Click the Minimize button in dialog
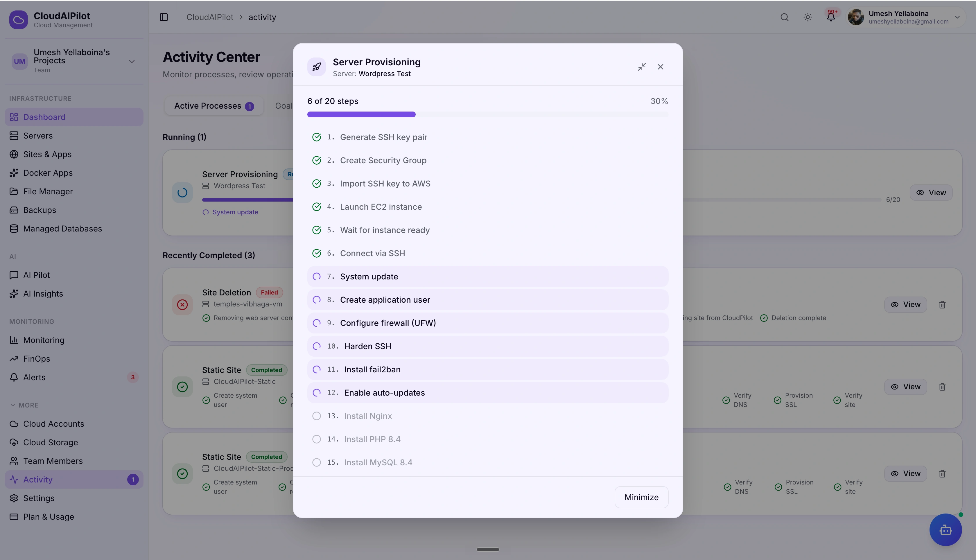Image resolution: width=976 pixels, height=560 pixels. (x=641, y=497)
